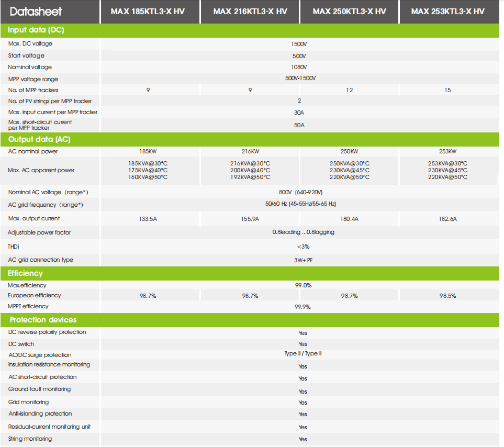Click the 50/60 Hz frequency value

pyautogui.click(x=301, y=204)
